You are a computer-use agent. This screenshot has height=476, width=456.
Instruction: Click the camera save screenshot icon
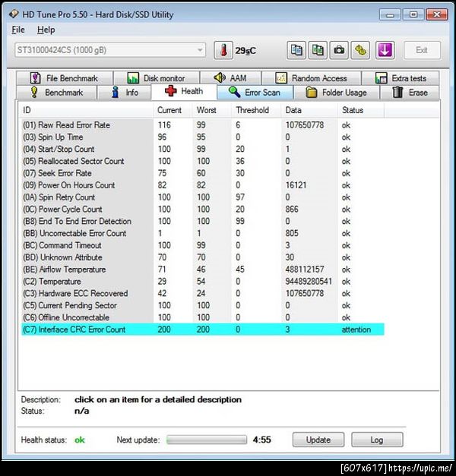339,50
